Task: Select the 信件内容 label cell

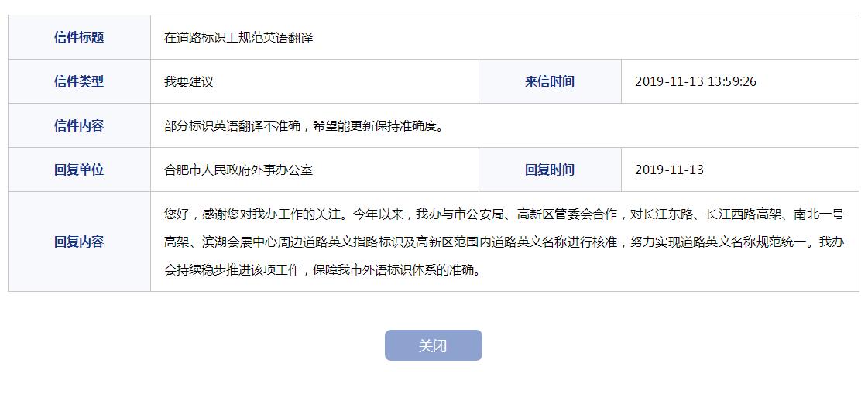Action: [x=79, y=125]
